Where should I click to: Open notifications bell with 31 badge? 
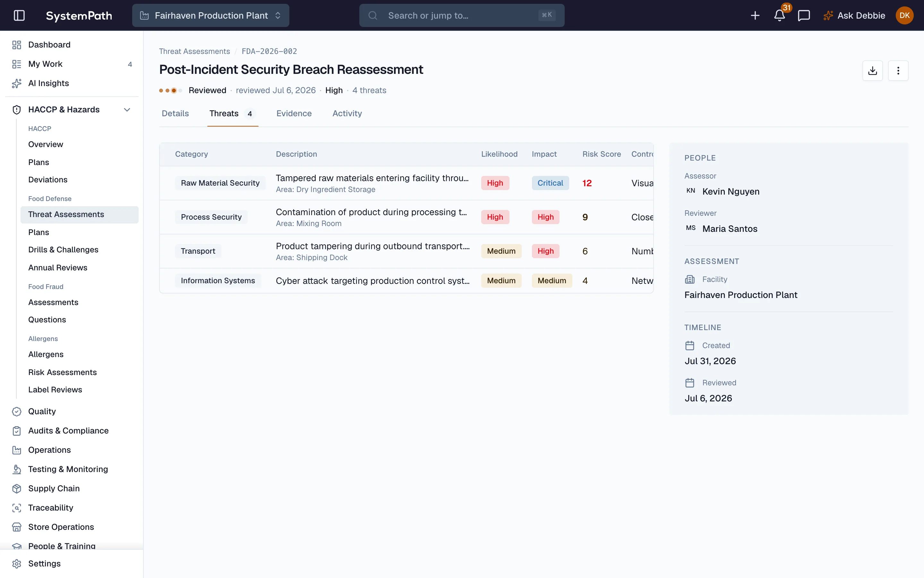point(780,15)
